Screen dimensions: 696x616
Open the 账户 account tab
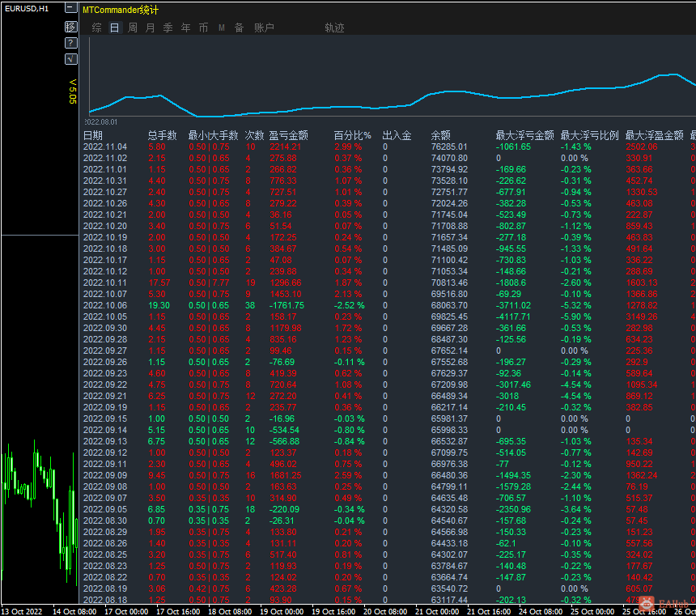[264, 28]
